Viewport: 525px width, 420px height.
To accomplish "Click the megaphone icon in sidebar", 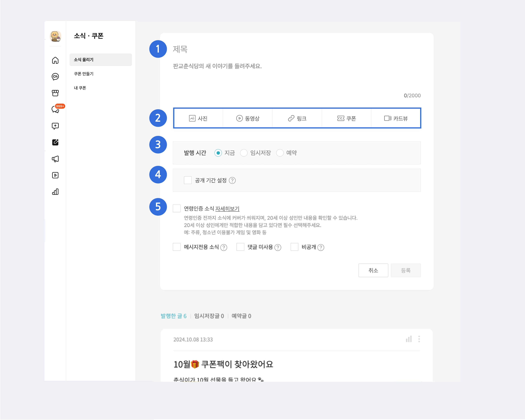I will [55, 159].
